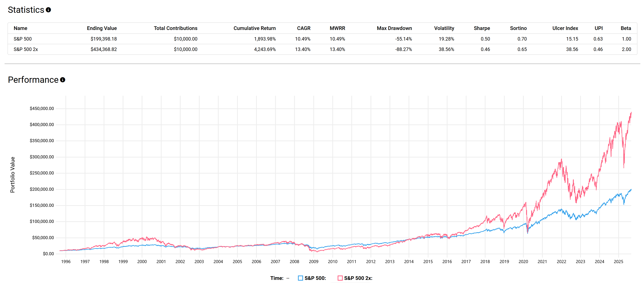Image resolution: width=644 pixels, height=283 pixels.
Task: Click Ulcer Index value 15.15
Action: click(x=572, y=39)
